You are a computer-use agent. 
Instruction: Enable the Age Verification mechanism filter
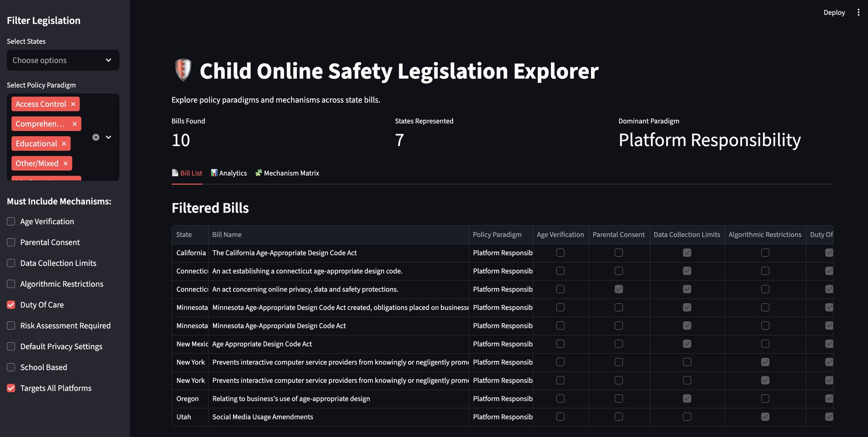click(11, 221)
